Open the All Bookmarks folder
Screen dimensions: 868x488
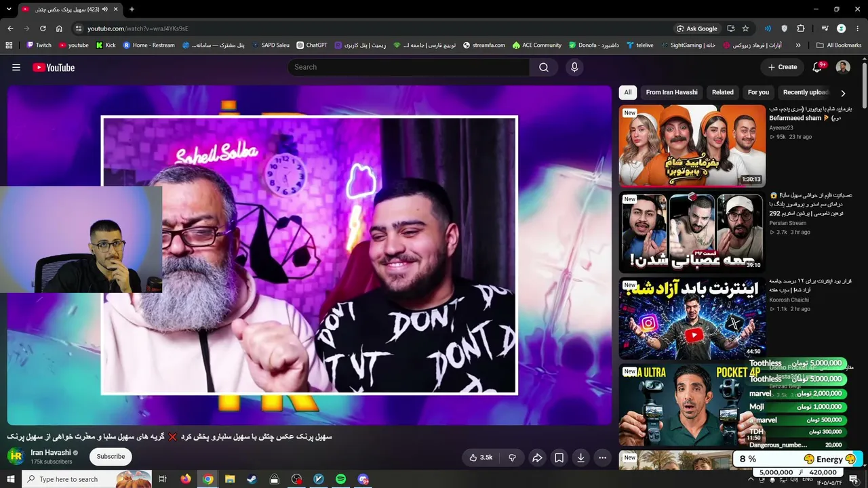(x=839, y=45)
